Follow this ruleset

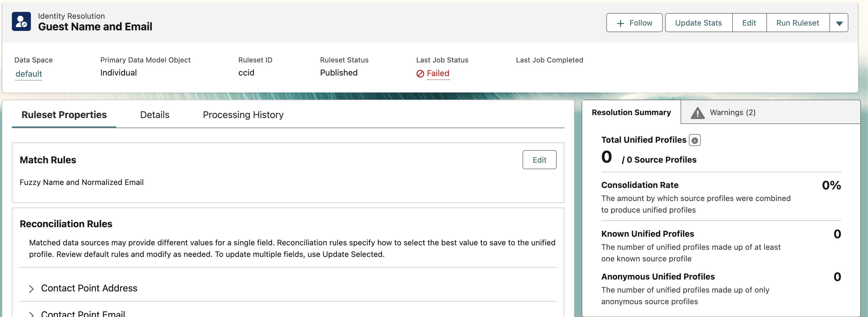click(634, 23)
